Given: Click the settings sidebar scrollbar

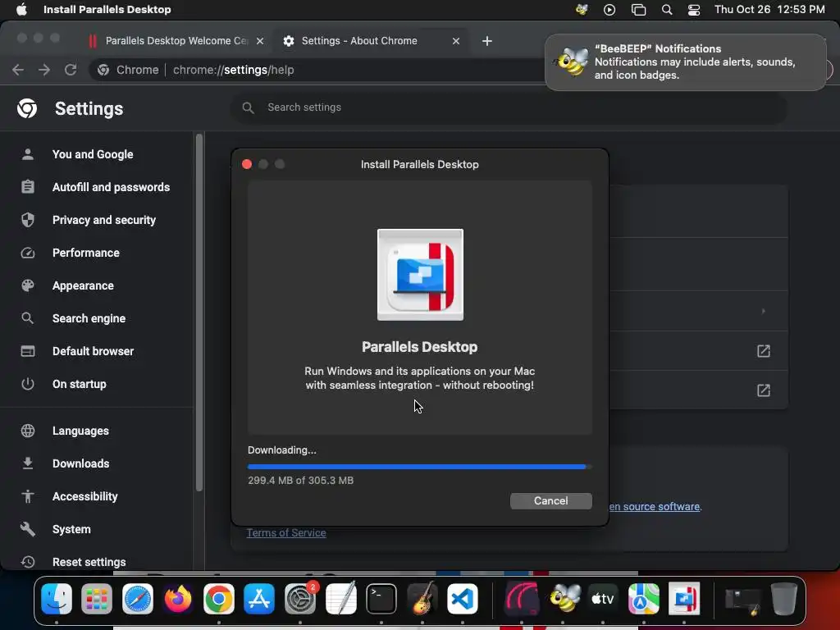Looking at the screenshot, I should point(199,313).
